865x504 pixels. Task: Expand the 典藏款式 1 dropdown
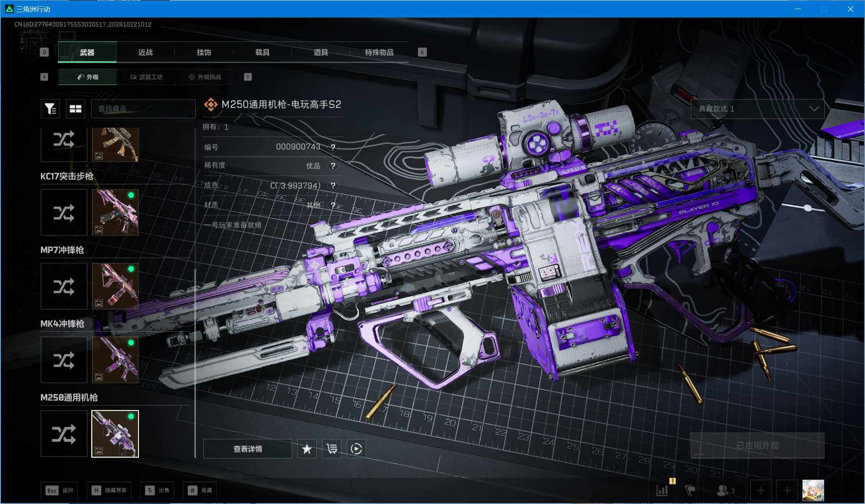click(758, 109)
